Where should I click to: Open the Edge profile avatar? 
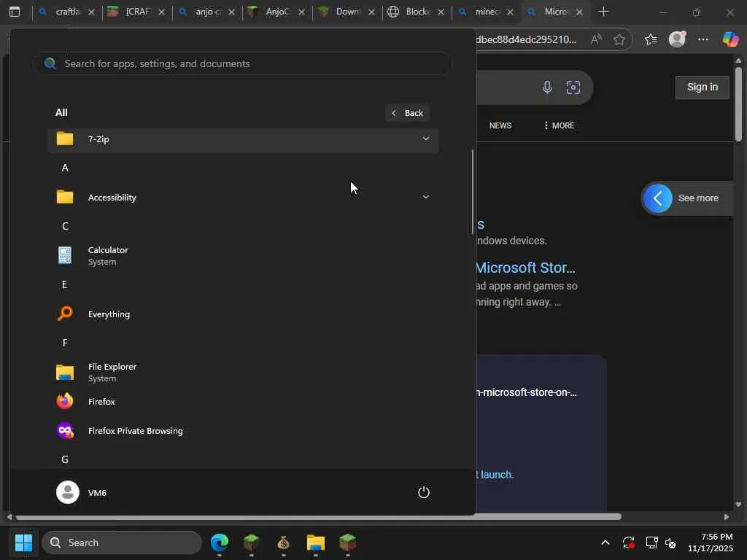pyautogui.click(x=677, y=39)
